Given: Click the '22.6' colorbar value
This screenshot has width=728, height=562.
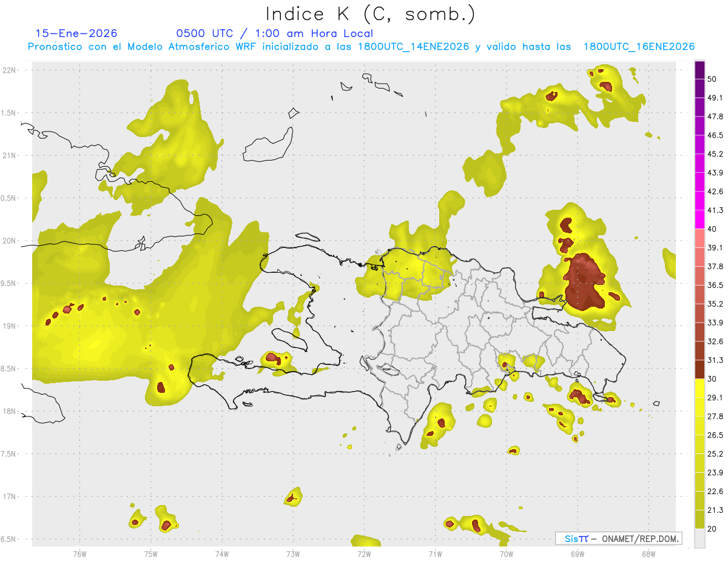Looking at the screenshot, I should (715, 491).
